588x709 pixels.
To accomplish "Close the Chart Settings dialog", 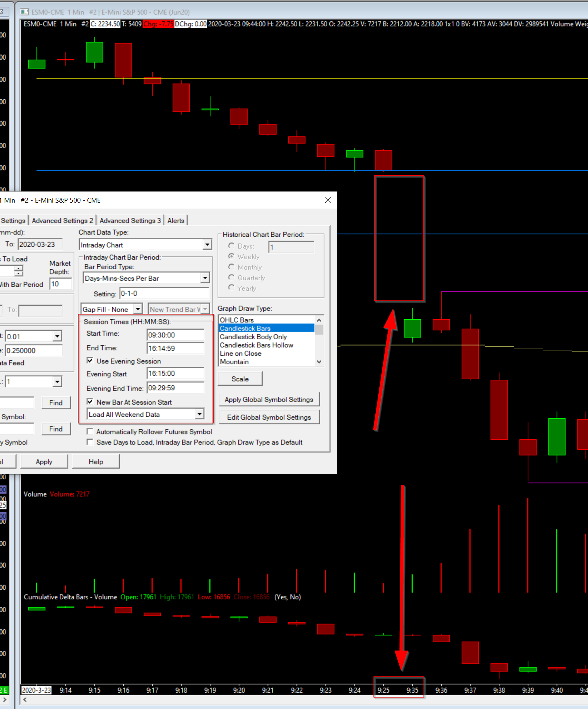I will [x=328, y=200].
